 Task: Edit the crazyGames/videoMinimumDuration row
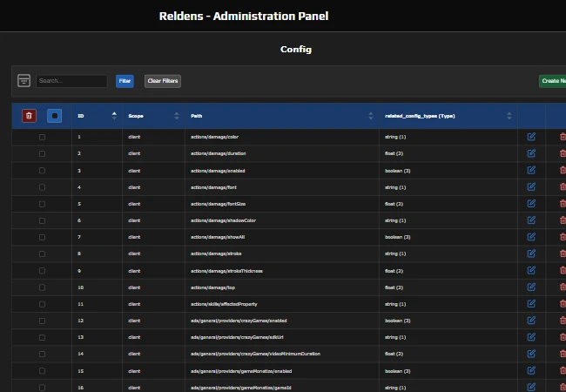(x=531, y=354)
